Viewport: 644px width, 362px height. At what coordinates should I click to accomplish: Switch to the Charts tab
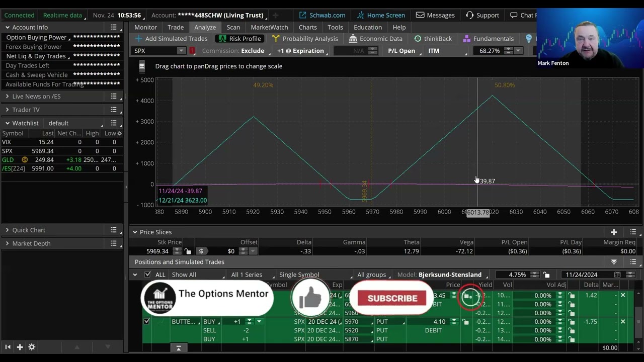tap(307, 27)
